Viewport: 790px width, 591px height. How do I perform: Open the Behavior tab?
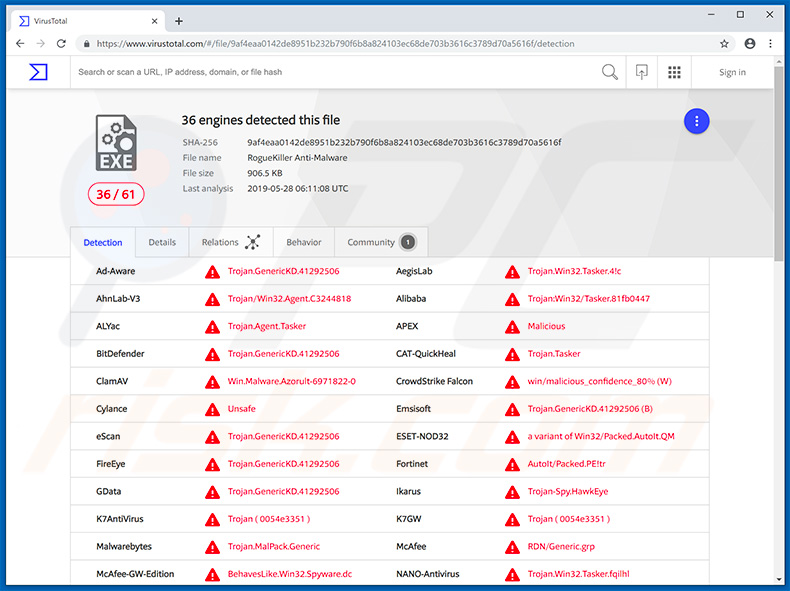pyautogui.click(x=304, y=242)
